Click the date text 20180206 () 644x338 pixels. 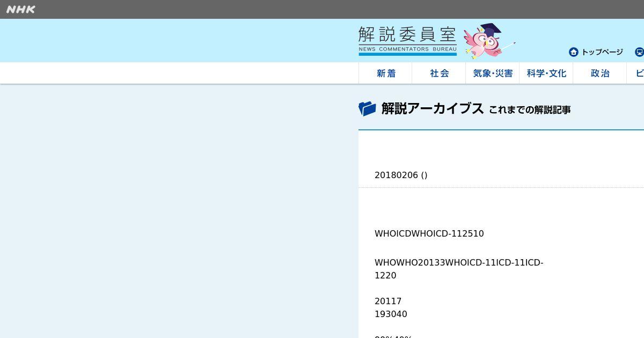tap(401, 175)
